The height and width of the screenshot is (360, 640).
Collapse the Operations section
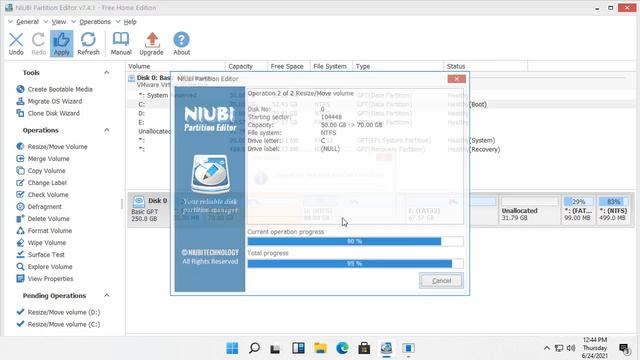coord(107,130)
